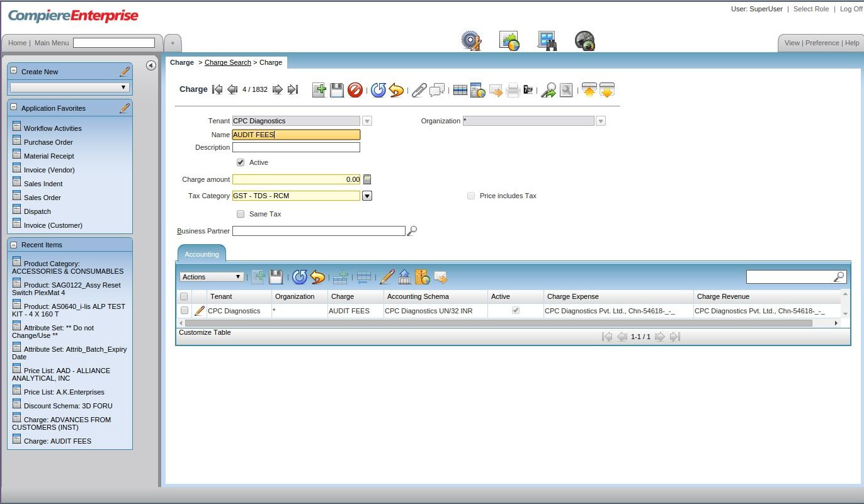Click the Accounting table horizontal scrollbar
This screenshot has height=504, width=864.
[x=497, y=323]
